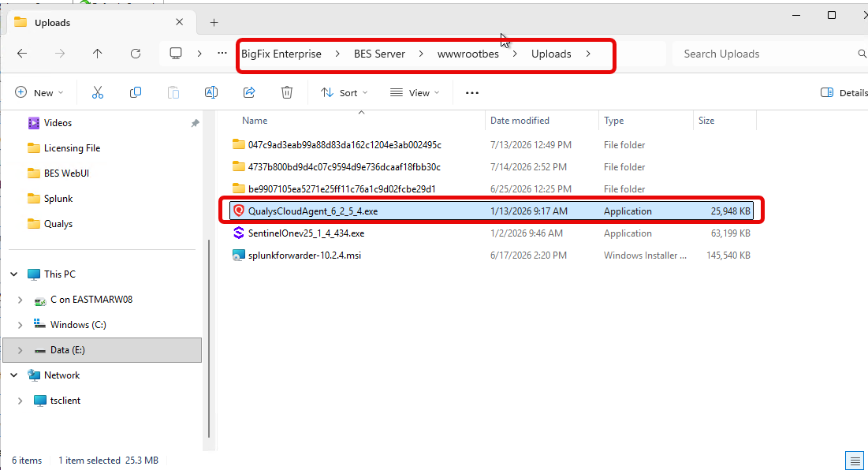Navigate to BES Server breadcrumb
Screen dimensions: 868x470
[379, 54]
